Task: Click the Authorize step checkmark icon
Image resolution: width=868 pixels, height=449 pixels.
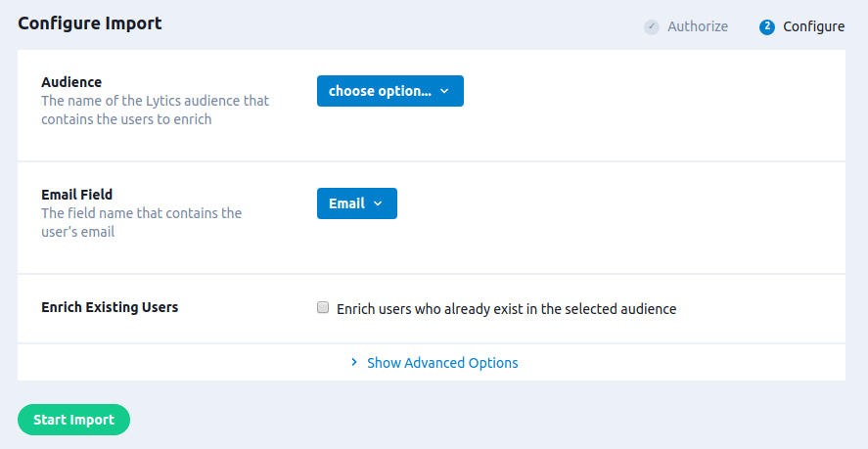Action: click(x=652, y=26)
